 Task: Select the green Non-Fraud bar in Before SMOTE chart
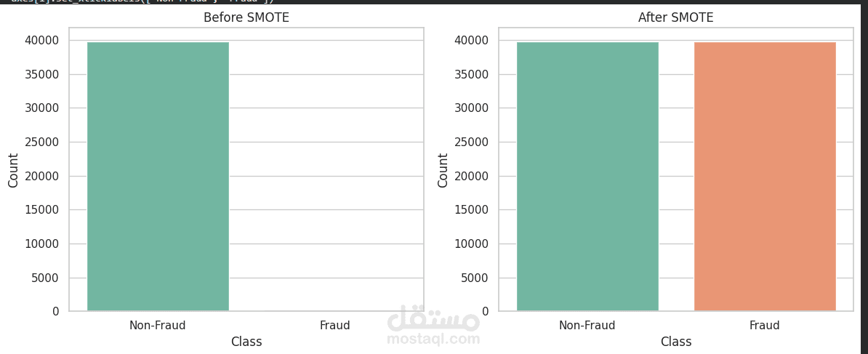pyautogui.click(x=158, y=177)
